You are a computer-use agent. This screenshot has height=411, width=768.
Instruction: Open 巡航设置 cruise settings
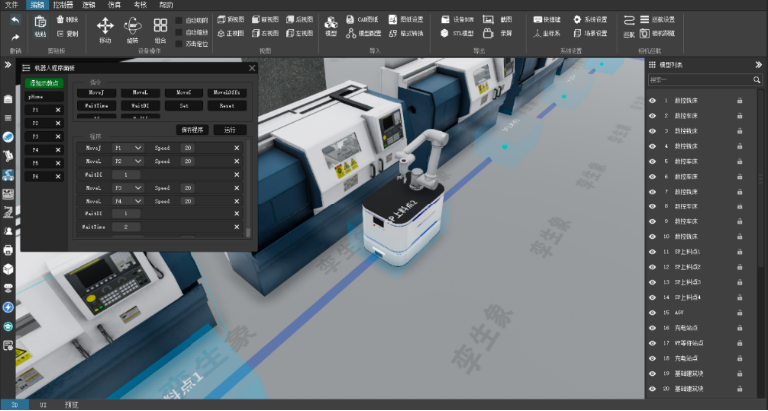657,20
